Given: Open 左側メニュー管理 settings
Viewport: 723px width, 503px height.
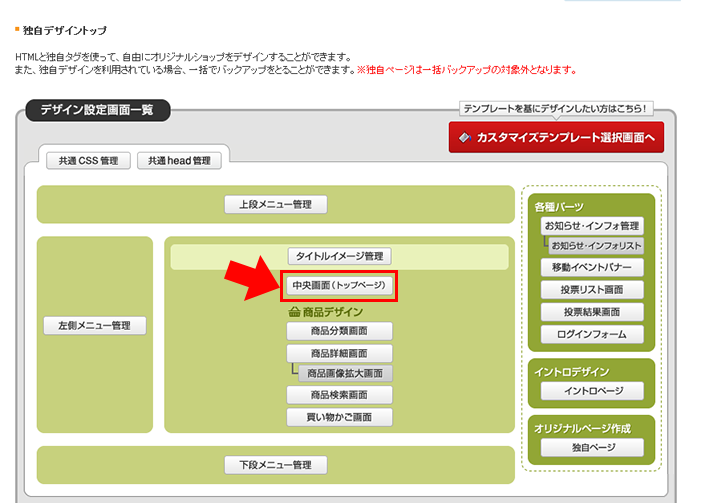Looking at the screenshot, I should coord(95,326).
